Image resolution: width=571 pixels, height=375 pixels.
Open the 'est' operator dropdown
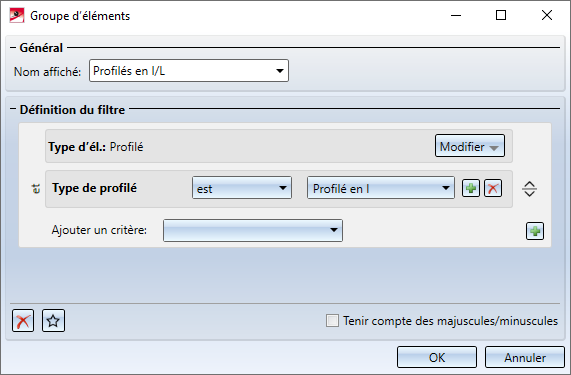pyautogui.click(x=242, y=188)
